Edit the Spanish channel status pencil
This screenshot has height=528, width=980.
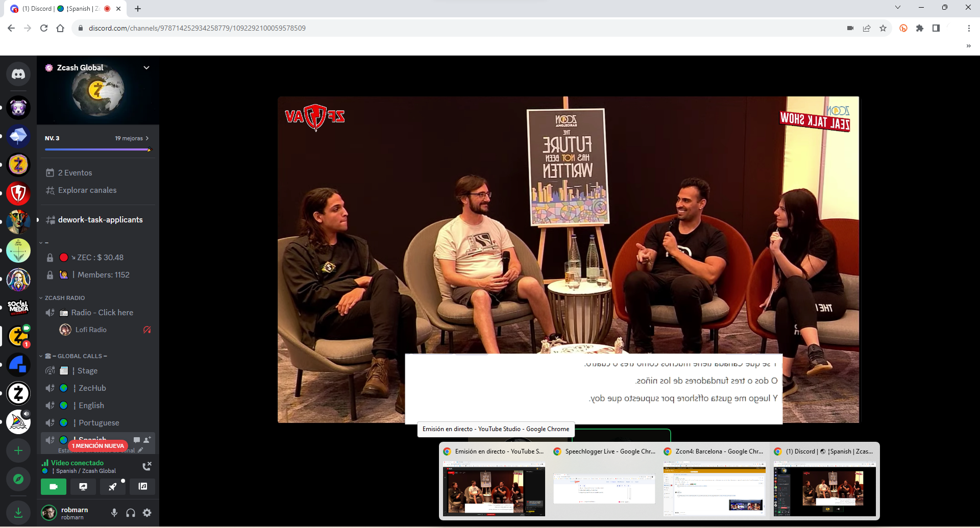pyautogui.click(x=140, y=450)
